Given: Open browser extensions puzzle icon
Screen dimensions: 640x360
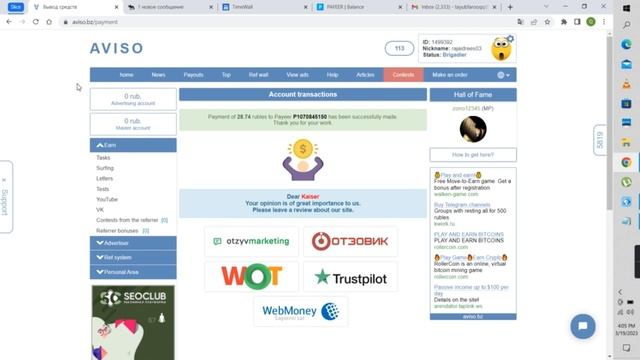Looking at the screenshot, I should tap(564, 22).
